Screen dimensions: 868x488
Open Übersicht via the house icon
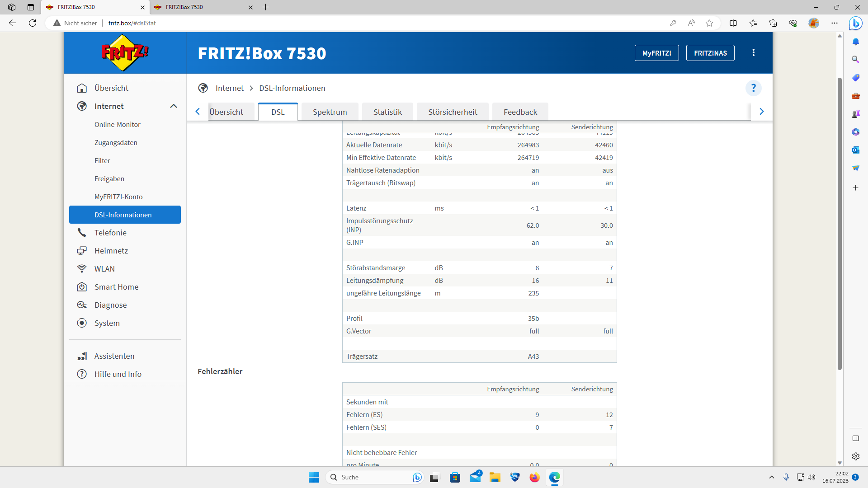coord(82,88)
